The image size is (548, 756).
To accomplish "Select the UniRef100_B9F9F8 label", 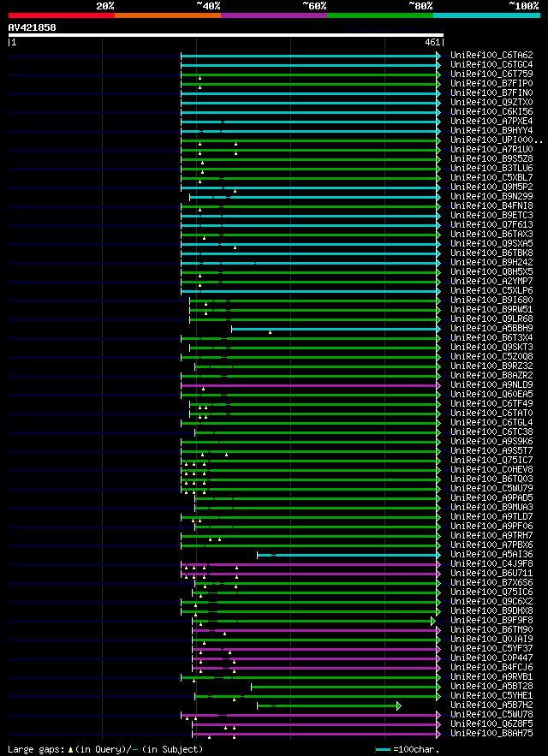I will tap(491, 621).
